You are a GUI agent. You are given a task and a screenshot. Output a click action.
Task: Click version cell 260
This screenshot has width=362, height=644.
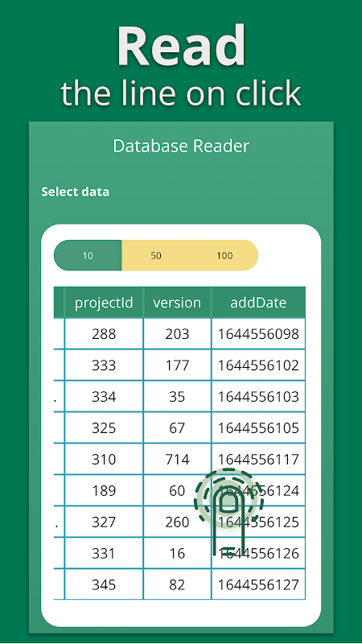[x=177, y=522]
